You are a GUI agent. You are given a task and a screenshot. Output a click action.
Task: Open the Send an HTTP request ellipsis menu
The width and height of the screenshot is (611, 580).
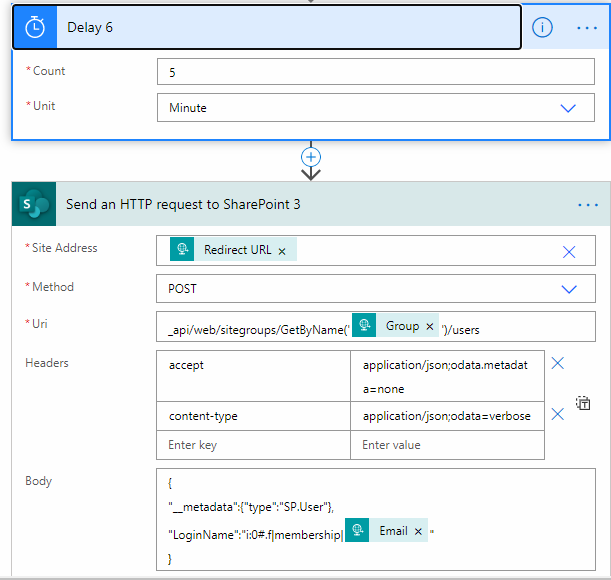pyautogui.click(x=588, y=205)
